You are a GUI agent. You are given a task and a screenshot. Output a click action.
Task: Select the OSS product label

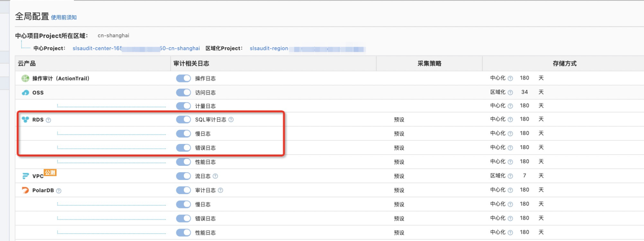[38, 92]
